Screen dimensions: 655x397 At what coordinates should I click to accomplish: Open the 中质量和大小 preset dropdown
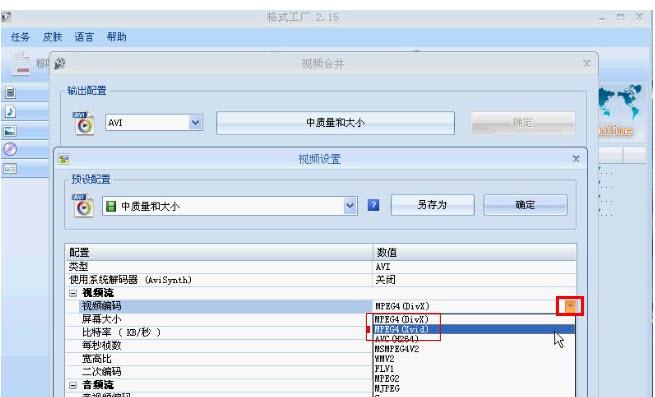click(x=350, y=206)
